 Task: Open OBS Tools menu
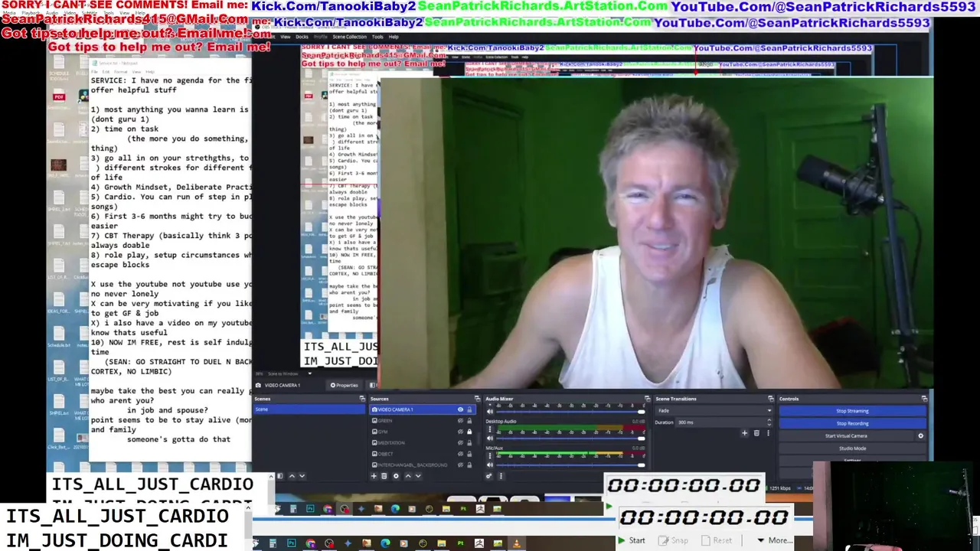[x=377, y=37]
